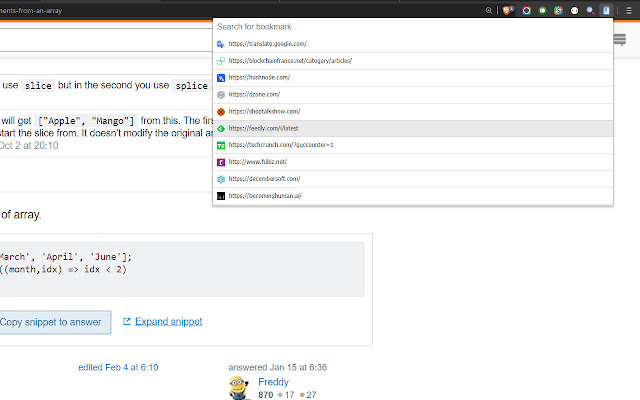The image size is (640, 400).
Task: Click the green circular extension icon
Action: 542,11
